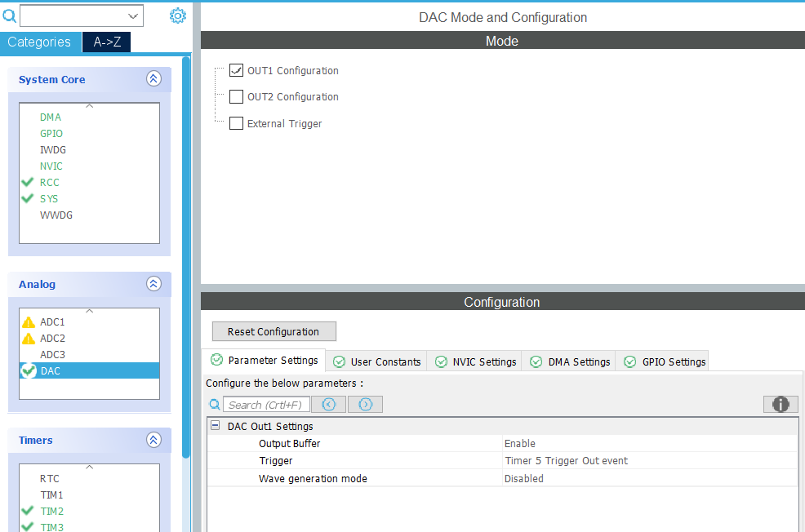Click Output Buffer value Enable

click(519, 443)
